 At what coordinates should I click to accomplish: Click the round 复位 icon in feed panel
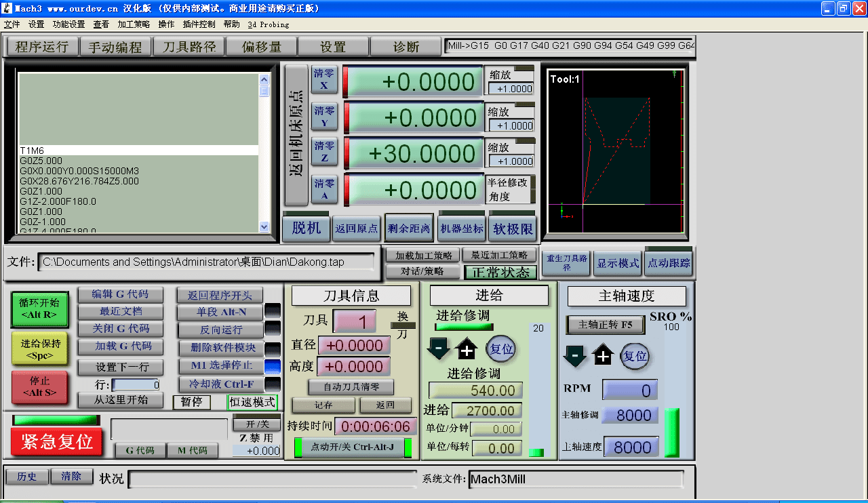(501, 349)
